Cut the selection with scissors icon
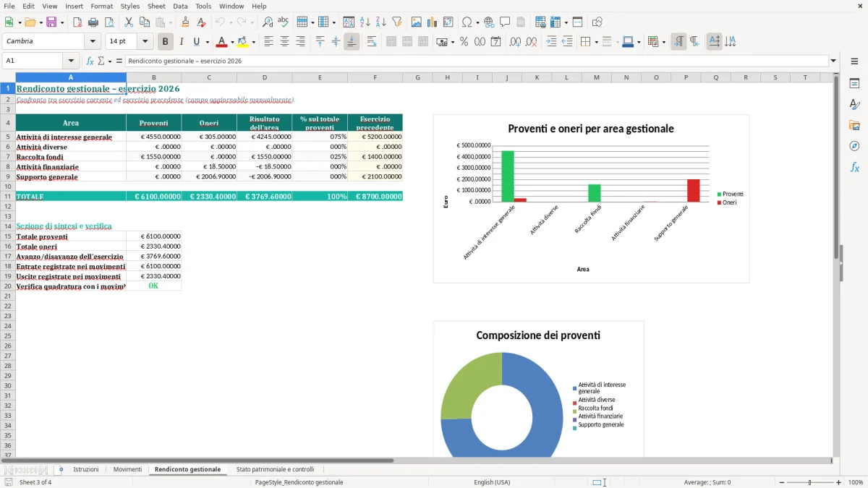 [x=129, y=22]
